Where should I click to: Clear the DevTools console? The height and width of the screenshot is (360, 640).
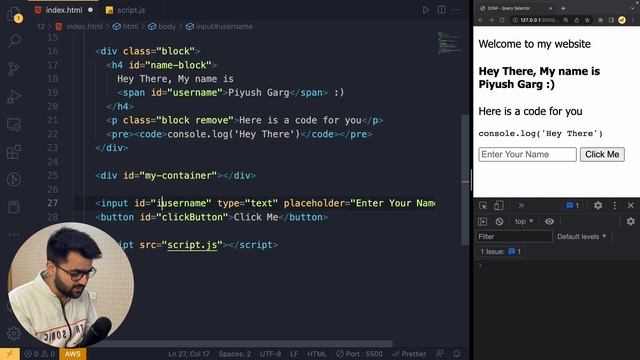[499, 222]
